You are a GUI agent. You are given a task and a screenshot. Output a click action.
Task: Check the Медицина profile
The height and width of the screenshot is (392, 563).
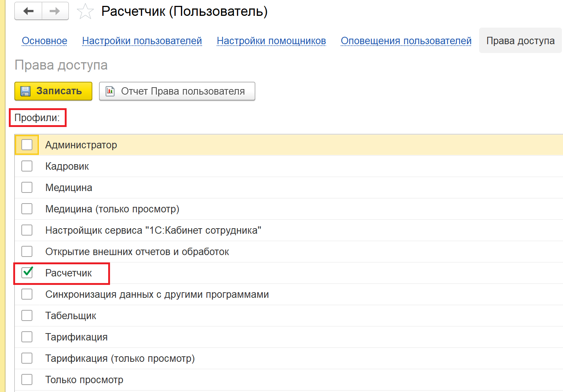[x=27, y=187]
